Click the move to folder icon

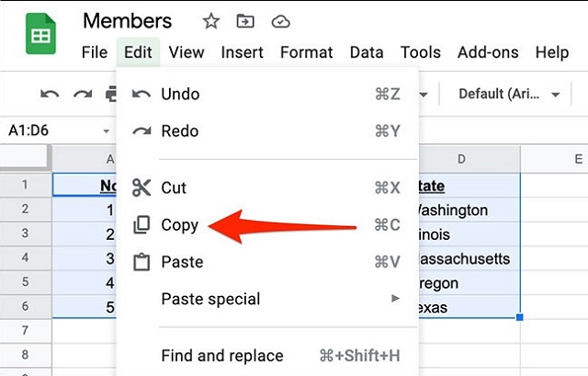[245, 21]
